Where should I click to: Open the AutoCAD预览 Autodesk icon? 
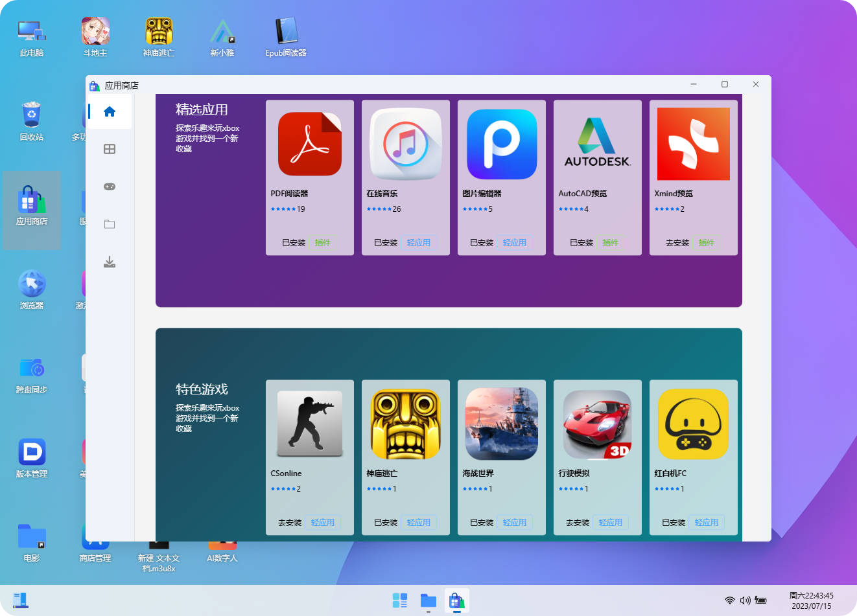click(598, 144)
